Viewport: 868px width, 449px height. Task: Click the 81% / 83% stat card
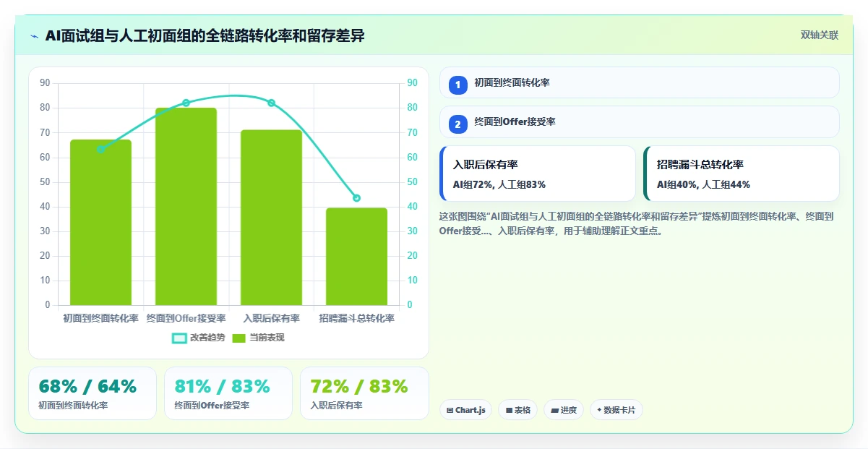(228, 393)
